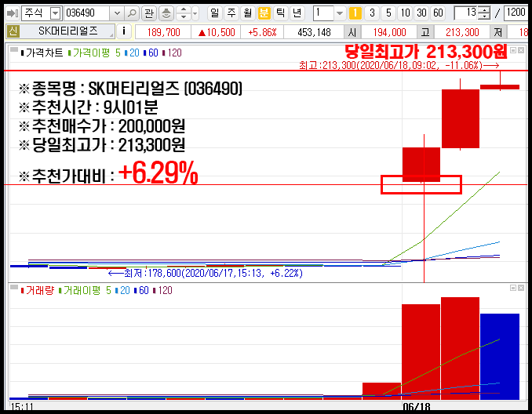Click the 최고:213,300 high marker label
The width and height of the screenshot is (532, 414).
399,65
